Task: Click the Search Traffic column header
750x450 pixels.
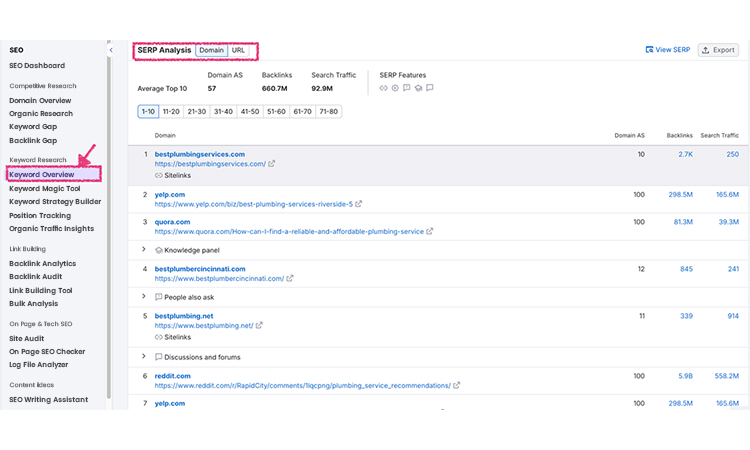Action: click(x=720, y=135)
